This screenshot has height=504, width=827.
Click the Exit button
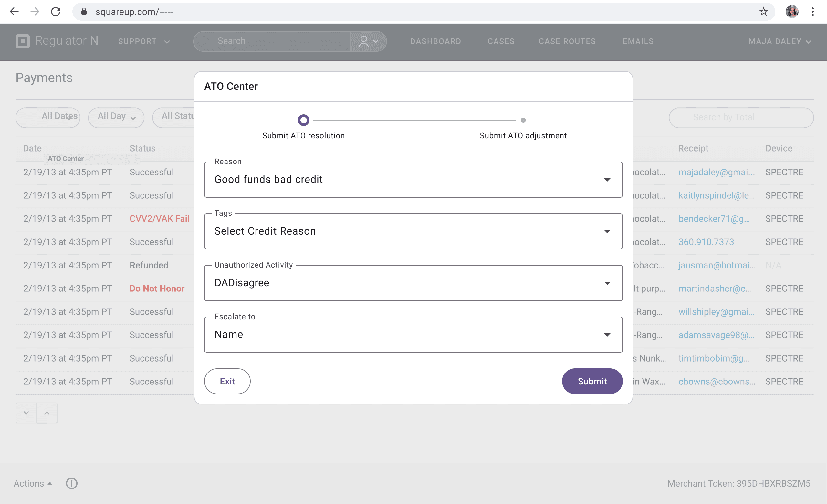pos(227,381)
